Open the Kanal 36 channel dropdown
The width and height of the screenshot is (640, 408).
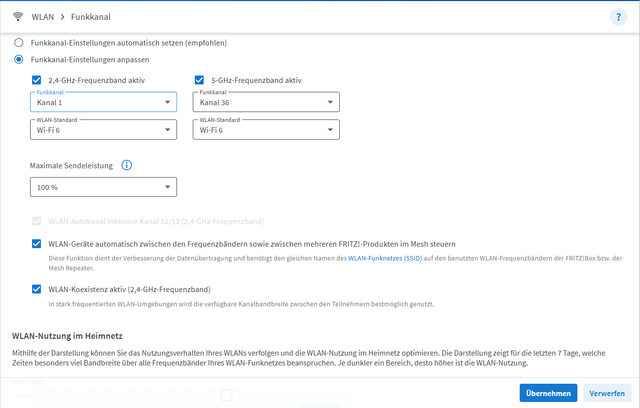tap(266, 102)
